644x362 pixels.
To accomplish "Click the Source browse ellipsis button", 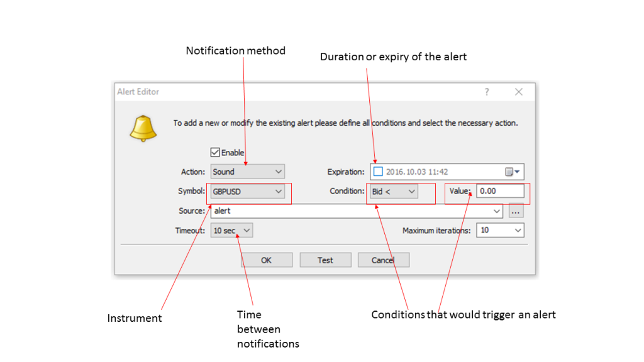I will point(516,211).
